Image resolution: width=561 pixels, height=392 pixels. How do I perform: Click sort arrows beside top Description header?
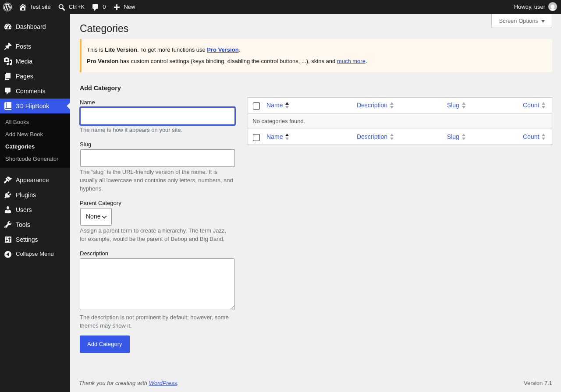click(x=392, y=106)
